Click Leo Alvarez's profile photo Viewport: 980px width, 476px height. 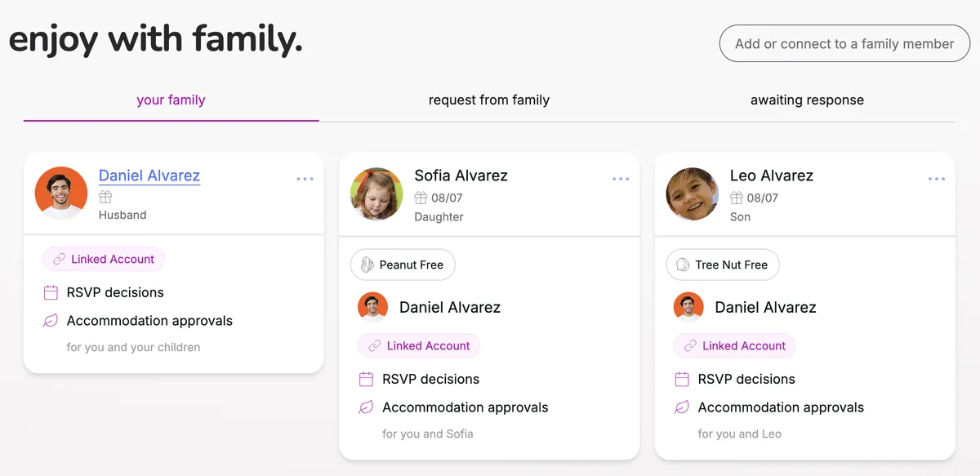(x=693, y=194)
